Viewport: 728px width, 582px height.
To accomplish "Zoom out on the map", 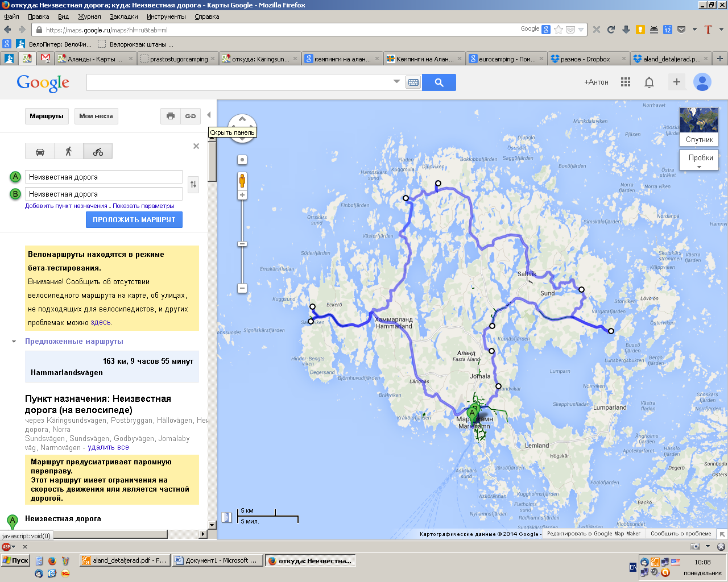I will tap(242, 288).
